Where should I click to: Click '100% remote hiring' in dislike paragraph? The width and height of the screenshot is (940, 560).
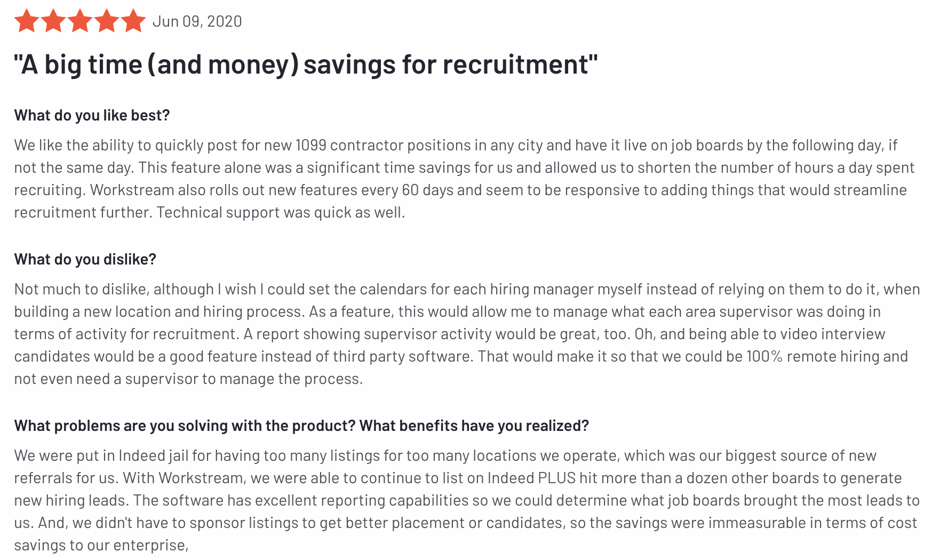(x=827, y=356)
